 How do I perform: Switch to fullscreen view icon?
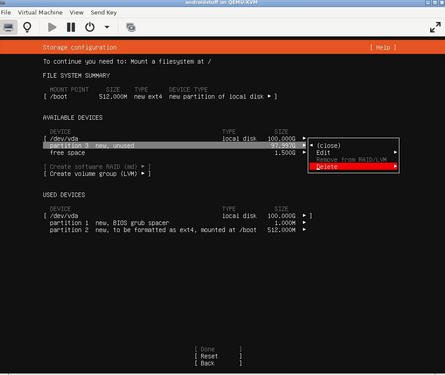tap(435, 27)
